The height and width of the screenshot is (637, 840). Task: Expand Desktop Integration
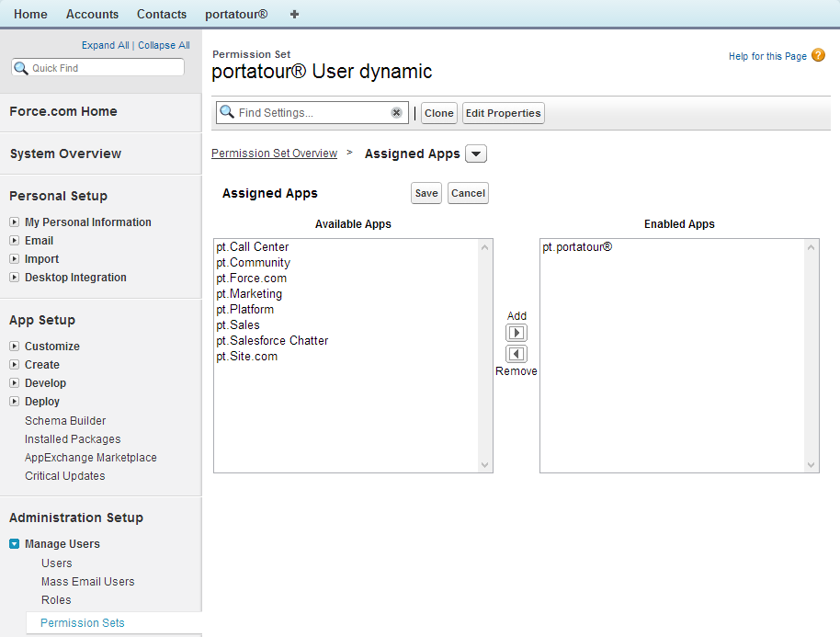[x=15, y=277]
